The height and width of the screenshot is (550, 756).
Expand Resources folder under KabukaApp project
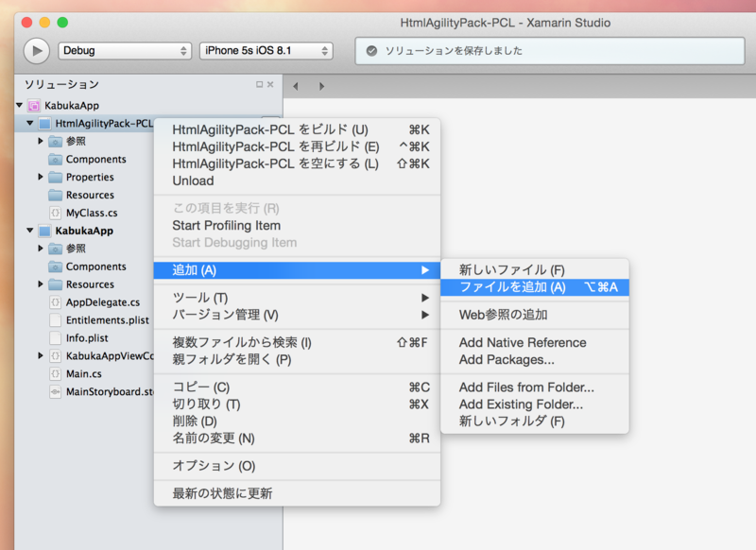41,284
